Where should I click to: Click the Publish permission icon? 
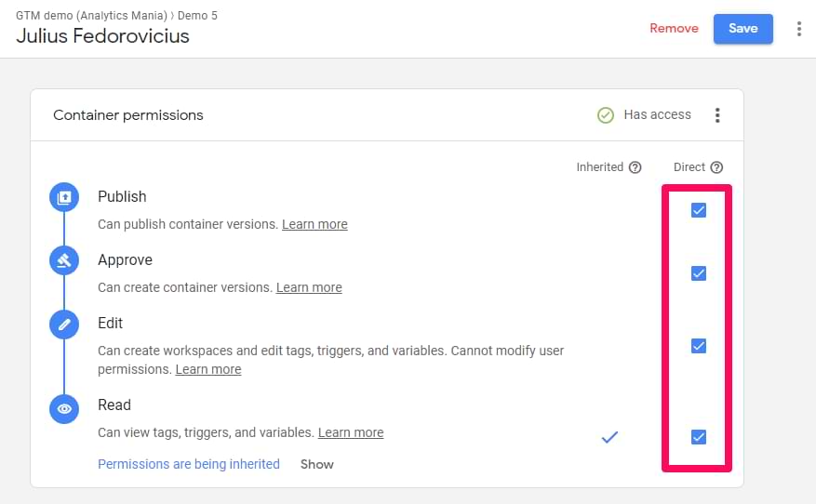point(64,197)
